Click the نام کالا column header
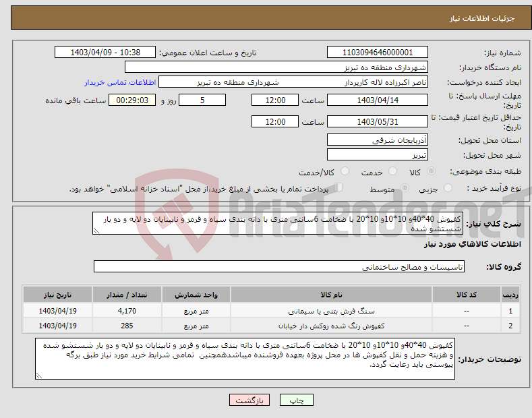The image size is (532, 418). pyautogui.click(x=331, y=295)
